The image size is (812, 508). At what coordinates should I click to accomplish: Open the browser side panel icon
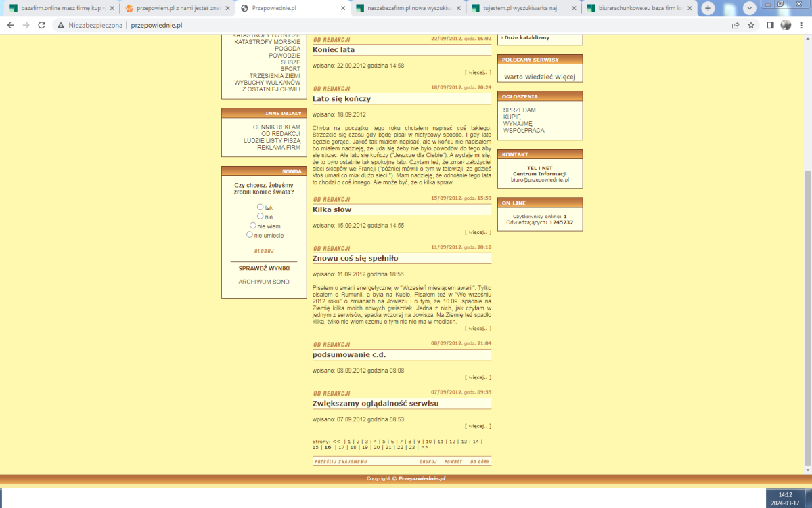coord(770,25)
